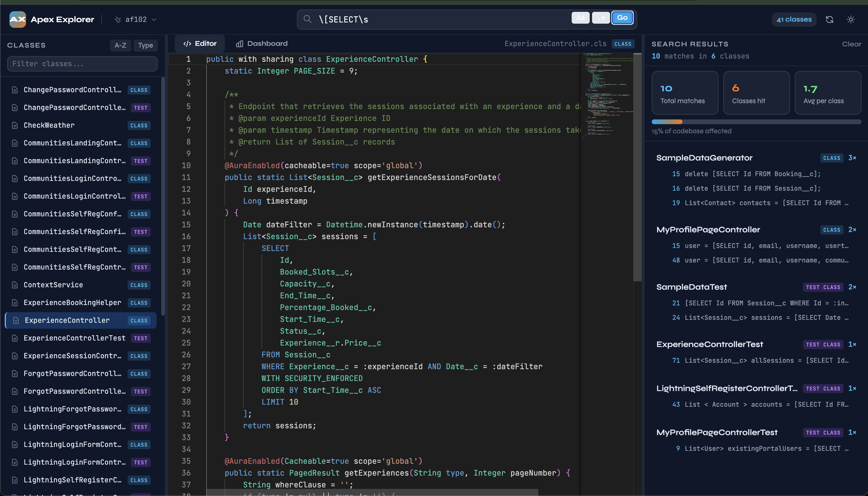
Task: Collapse the SampleDataGenerator result group
Action: point(756,158)
